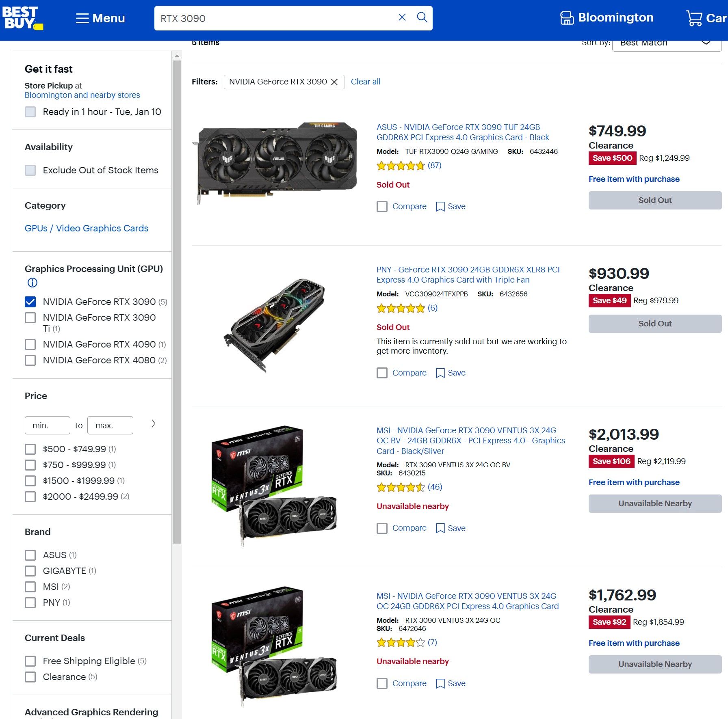Save the PNY XLR8 card bookmark

click(451, 373)
